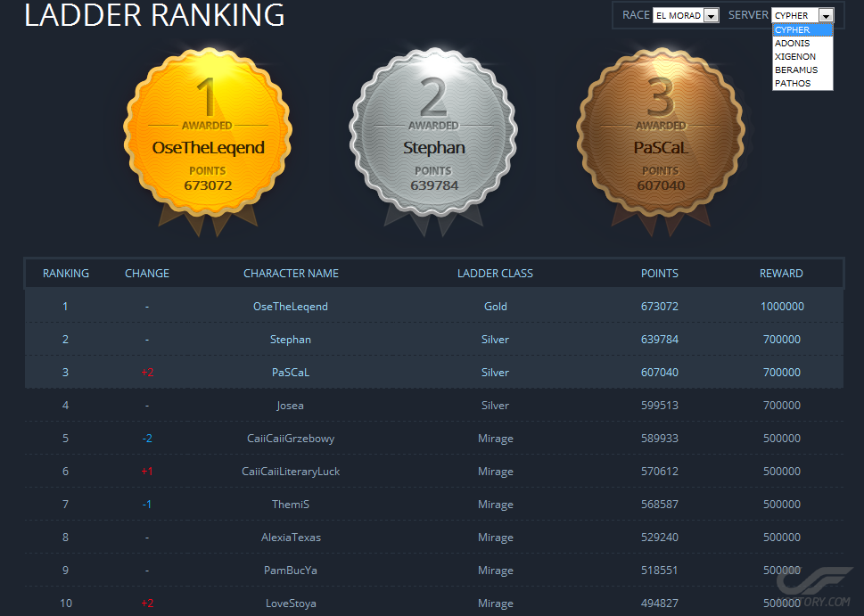Click the +2 change for LoveStoya

[x=147, y=604]
